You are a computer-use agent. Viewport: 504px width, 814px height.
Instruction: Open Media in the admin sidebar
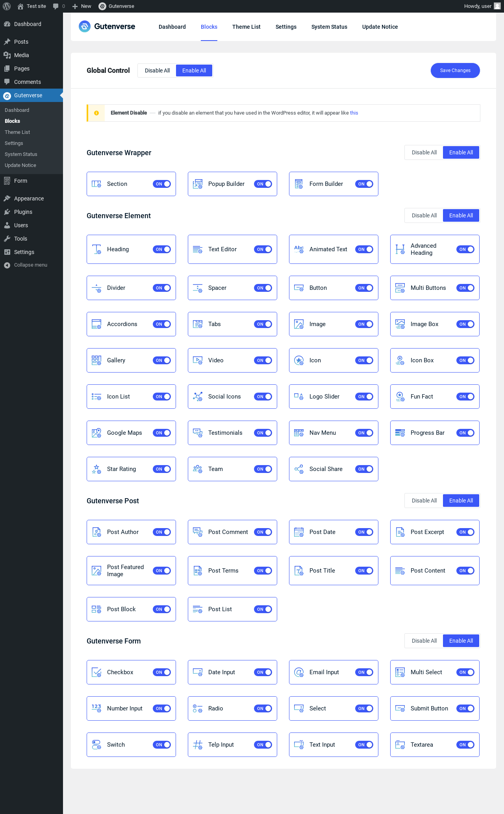[31, 55]
